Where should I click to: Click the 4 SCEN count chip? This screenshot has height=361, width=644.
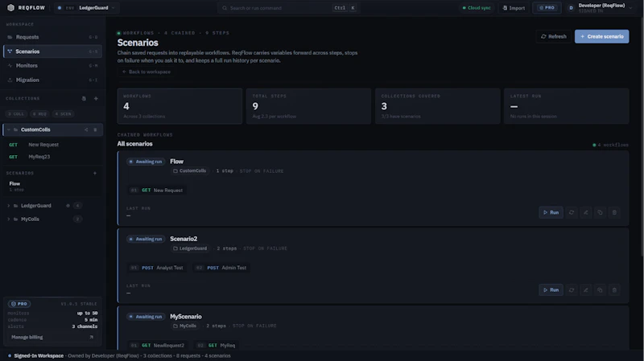click(x=63, y=113)
